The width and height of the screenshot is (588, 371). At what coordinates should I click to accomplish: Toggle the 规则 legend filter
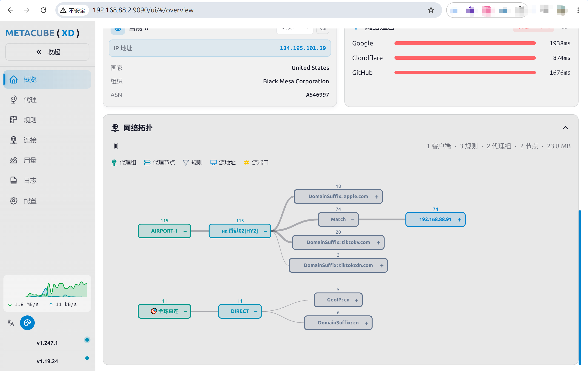coord(193,163)
